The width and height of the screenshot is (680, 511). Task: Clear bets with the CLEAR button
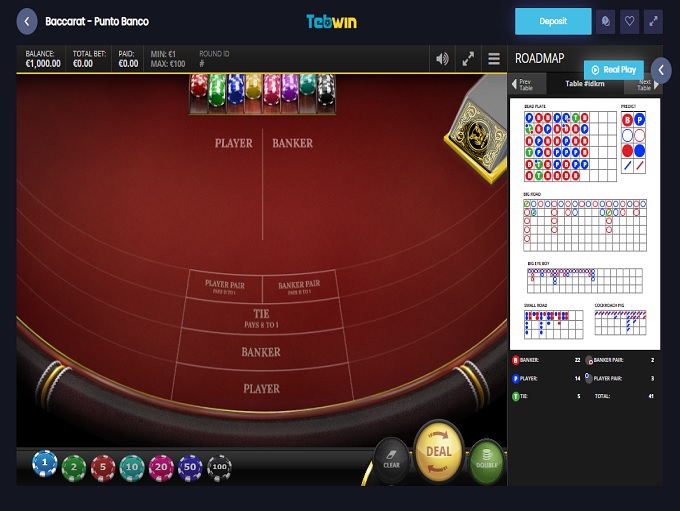[x=392, y=461]
